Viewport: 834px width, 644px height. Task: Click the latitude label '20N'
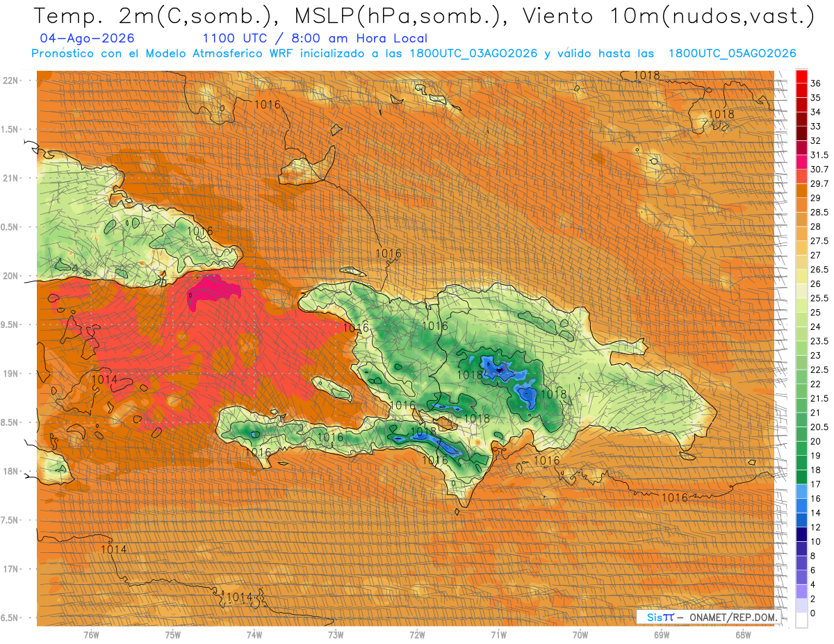pos(12,276)
